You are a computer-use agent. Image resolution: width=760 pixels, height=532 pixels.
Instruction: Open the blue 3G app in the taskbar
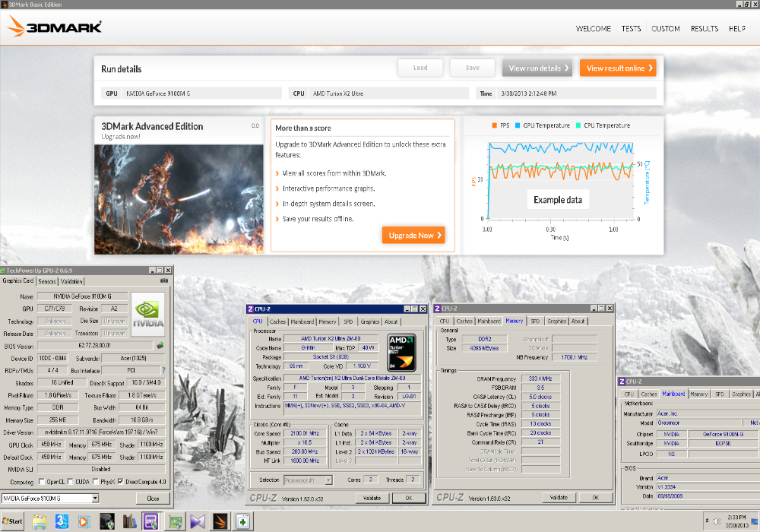[x=62, y=521]
